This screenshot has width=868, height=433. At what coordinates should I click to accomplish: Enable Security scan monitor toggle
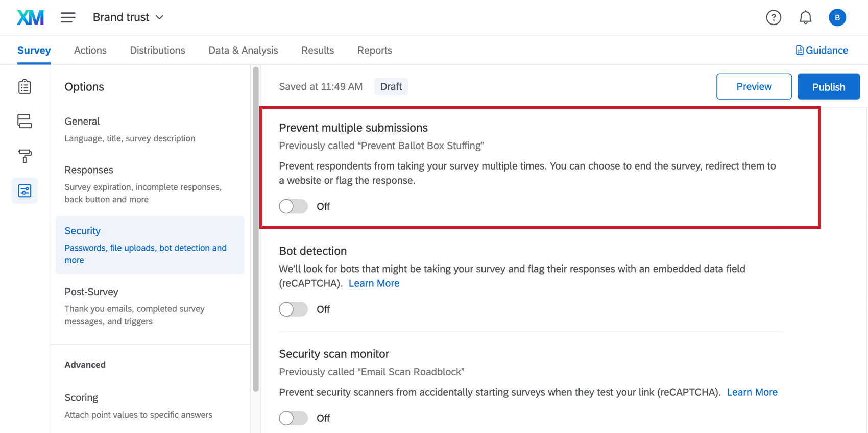coord(293,418)
